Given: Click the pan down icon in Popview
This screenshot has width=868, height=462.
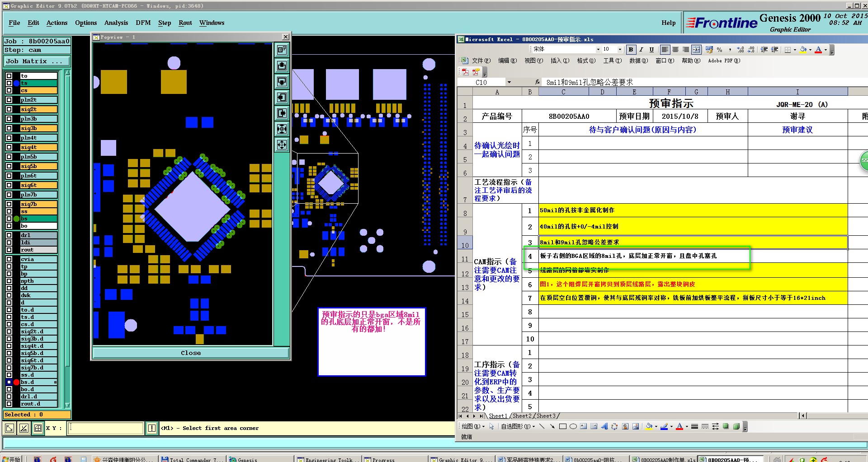Looking at the screenshot, I should [282, 82].
